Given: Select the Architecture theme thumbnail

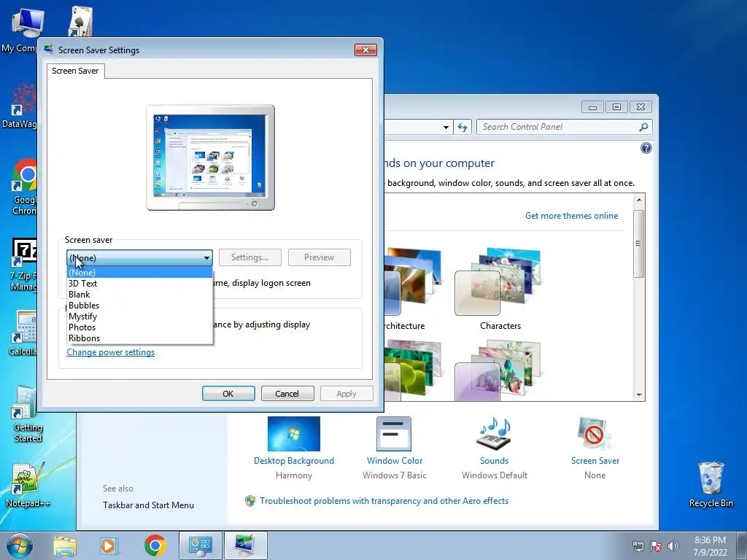Looking at the screenshot, I should [x=413, y=281].
